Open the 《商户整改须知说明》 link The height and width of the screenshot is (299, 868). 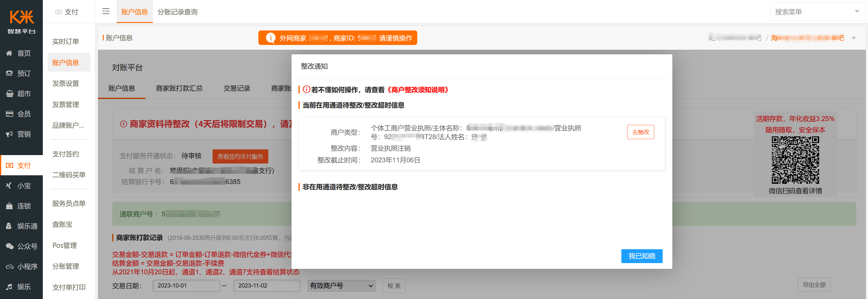(418, 90)
